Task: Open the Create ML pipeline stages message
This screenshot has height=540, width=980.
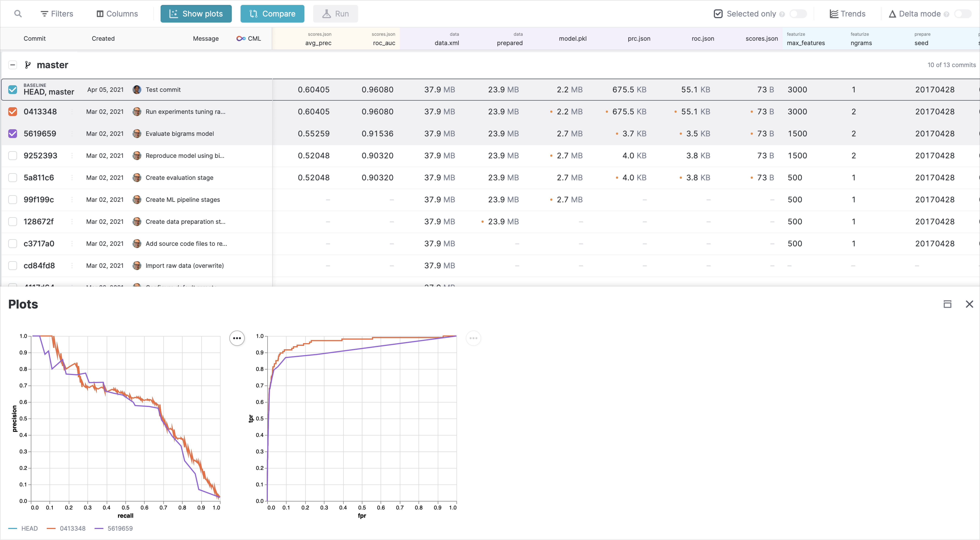Action: click(x=183, y=200)
